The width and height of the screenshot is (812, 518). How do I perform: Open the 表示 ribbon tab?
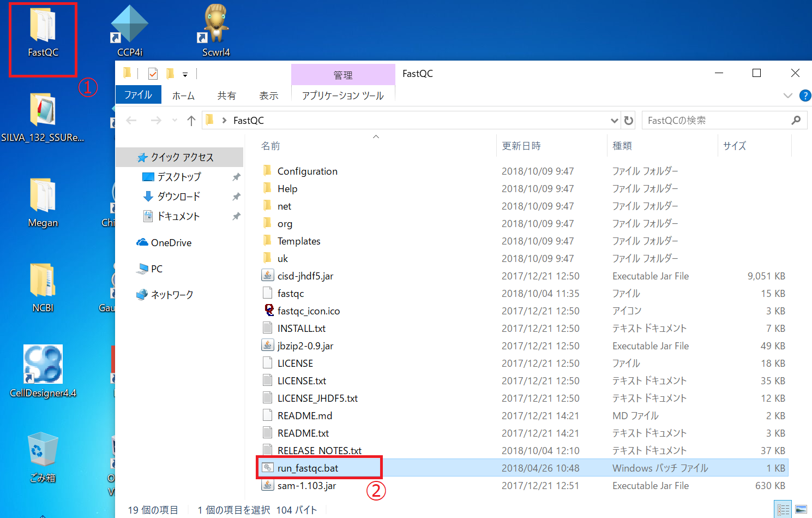[x=269, y=96]
